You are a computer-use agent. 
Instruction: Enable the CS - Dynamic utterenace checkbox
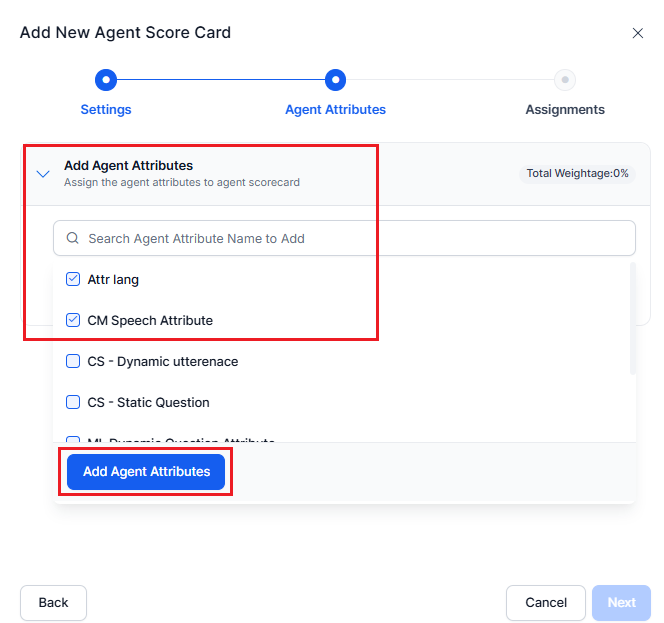pyautogui.click(x=73, y=361)
